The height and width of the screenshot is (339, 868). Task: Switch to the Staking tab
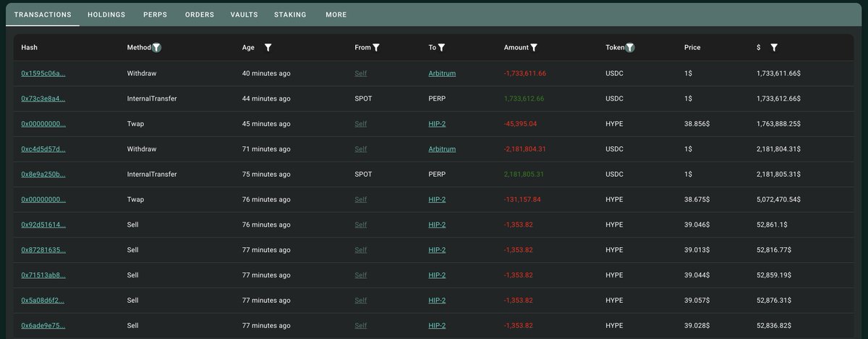290,14
